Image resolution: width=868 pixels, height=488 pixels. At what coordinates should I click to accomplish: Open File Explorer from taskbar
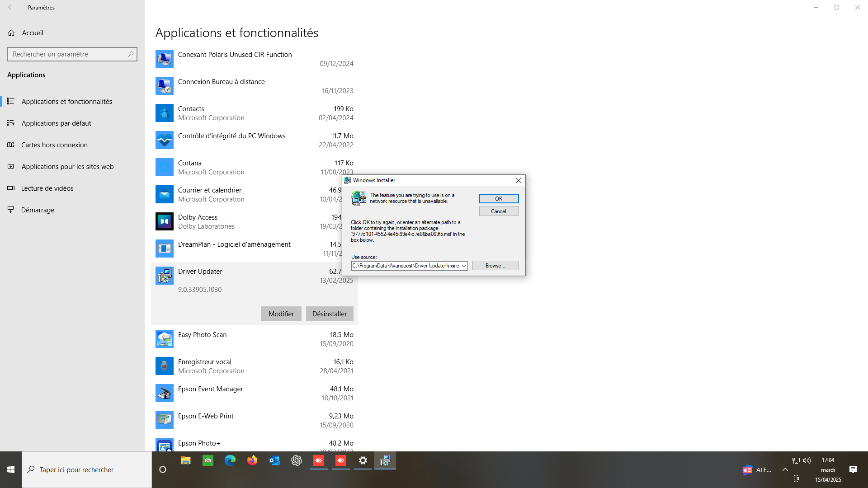pos(186,460)
